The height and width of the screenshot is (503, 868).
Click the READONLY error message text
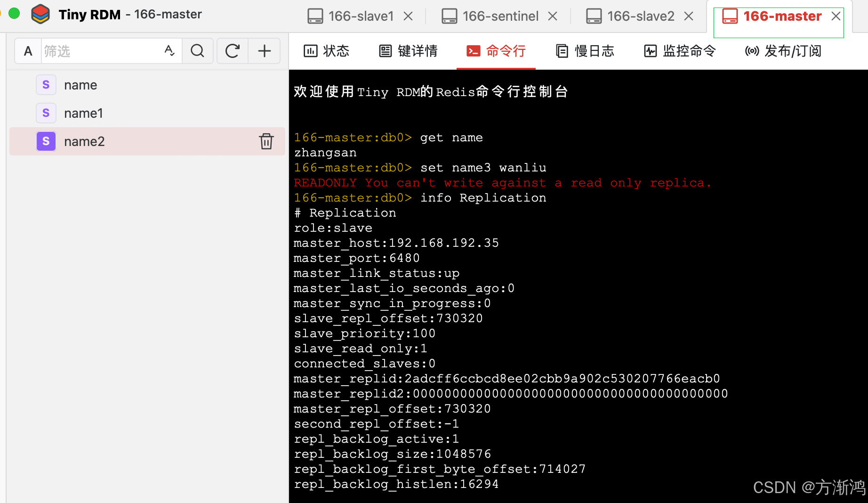503,183
